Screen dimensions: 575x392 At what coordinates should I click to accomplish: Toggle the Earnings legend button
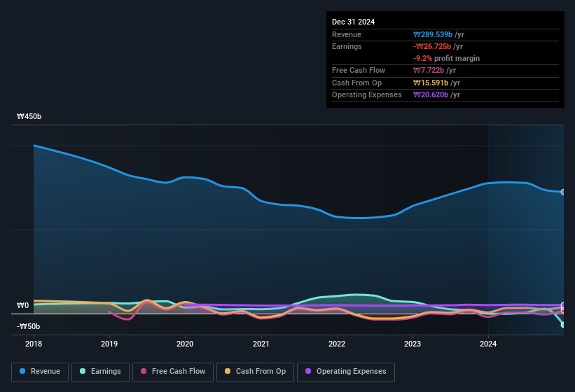pyautogui.click(x=100, y=372)
